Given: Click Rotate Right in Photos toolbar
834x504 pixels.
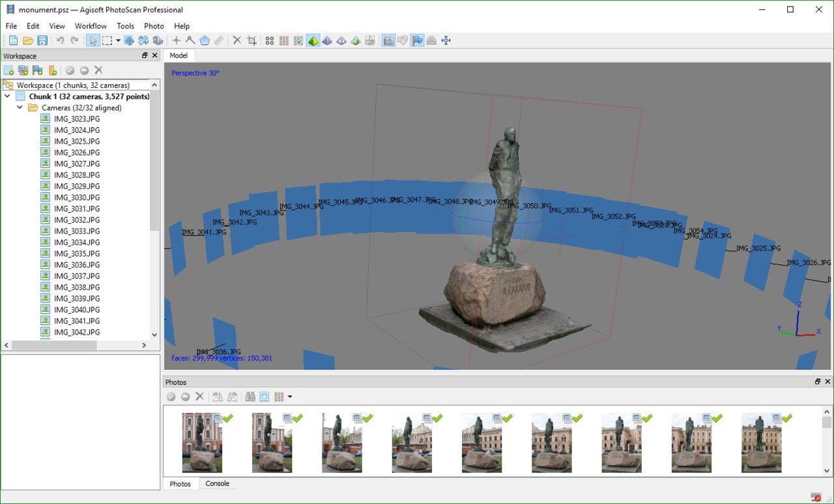Looking at the screenshot, I should (x=232, y=397).
